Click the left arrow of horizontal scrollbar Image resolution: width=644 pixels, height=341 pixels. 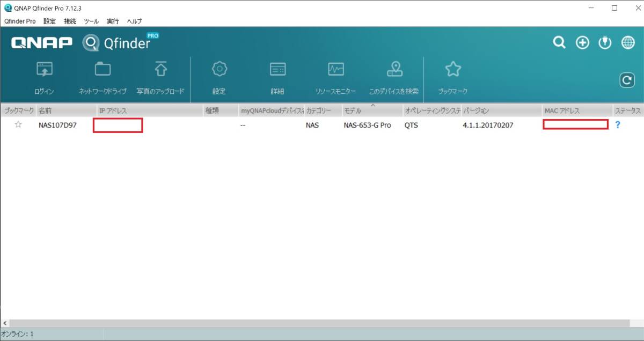coord(5,323)
